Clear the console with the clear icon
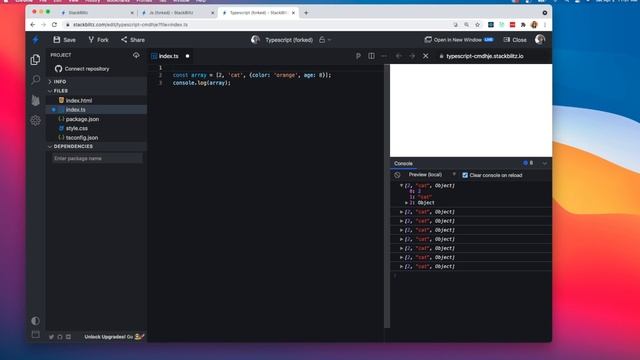The width and height of the screenshot is (640, 360). coord(397,175)
